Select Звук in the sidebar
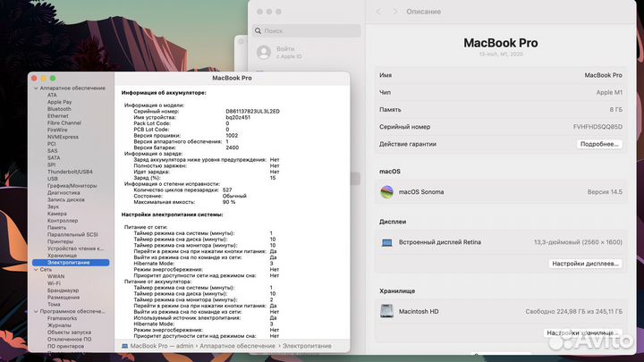644x362 pixels. (x=53, y=206)
